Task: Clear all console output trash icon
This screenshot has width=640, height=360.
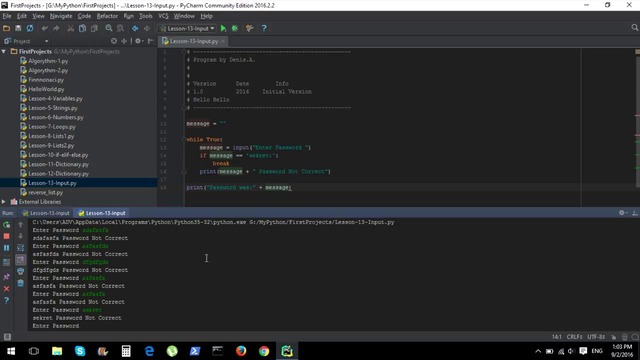Action: click(20, 283)
